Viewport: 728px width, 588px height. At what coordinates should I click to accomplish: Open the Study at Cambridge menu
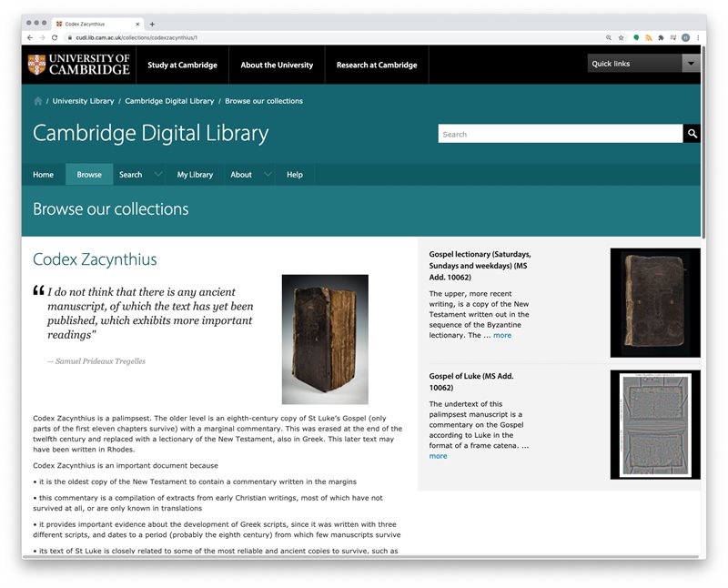182,66
